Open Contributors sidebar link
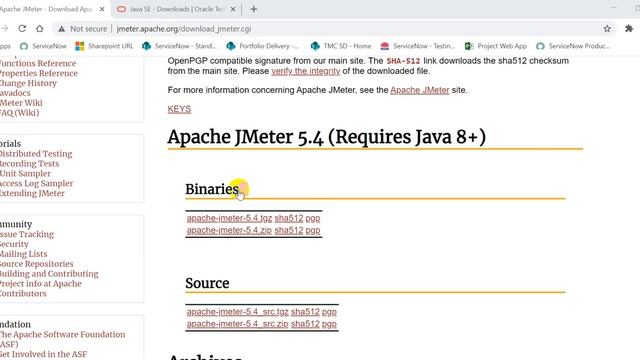 pos(23,293)
